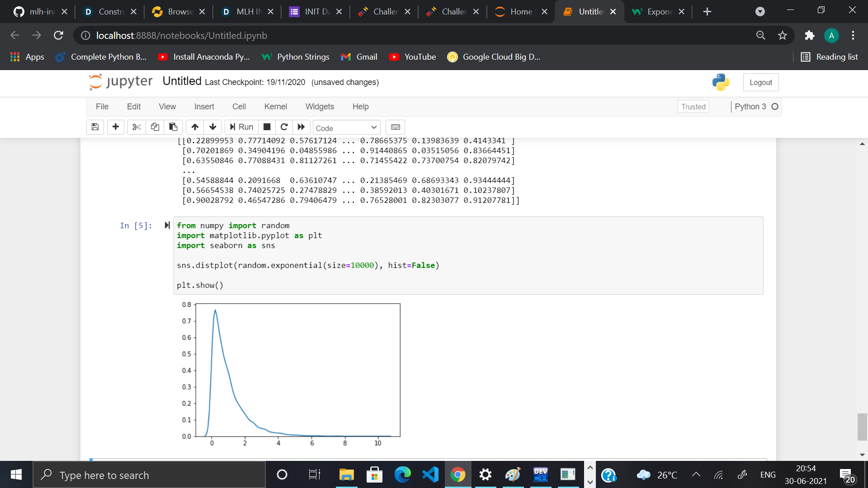The image size is (868, 488).
Task: Open the Kernel menu
Action: coord(275,107)
